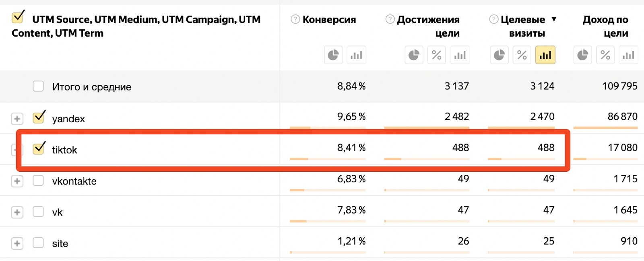644x261 pixels.
Task: Click bar chart icon under Конверсия column
Action: pos(356,55)
